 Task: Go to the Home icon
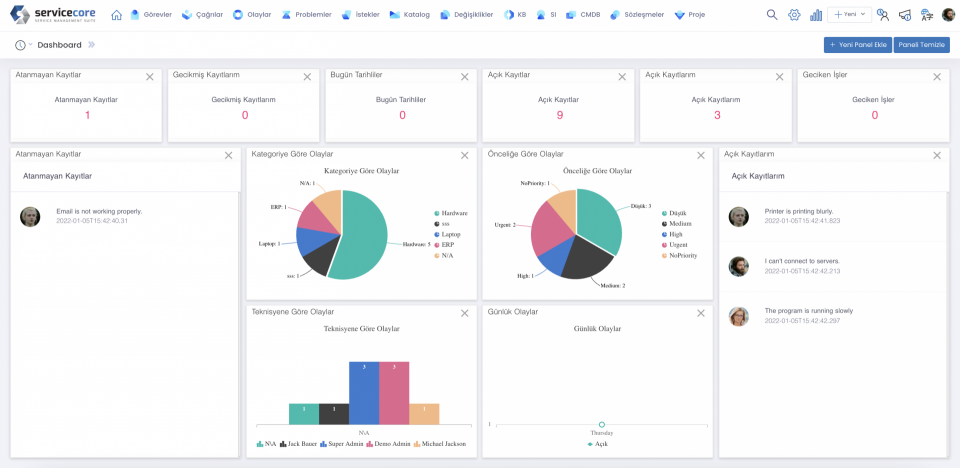click(116, 15)
